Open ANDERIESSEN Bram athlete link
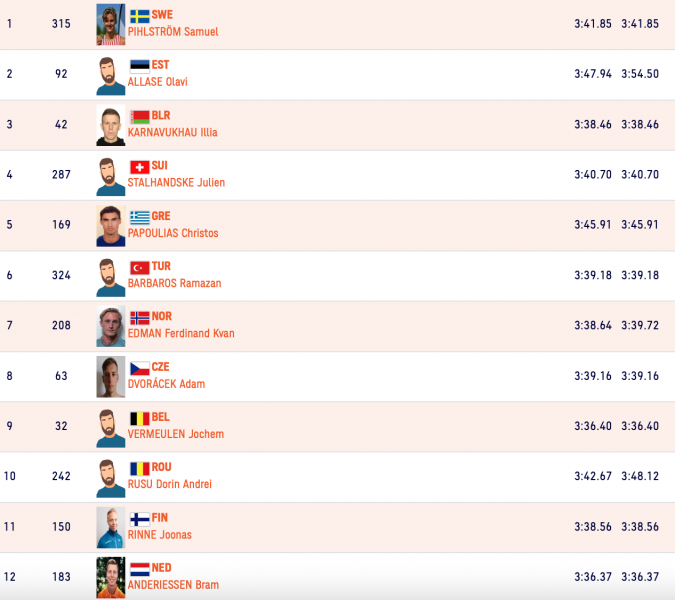 point(173,585)
